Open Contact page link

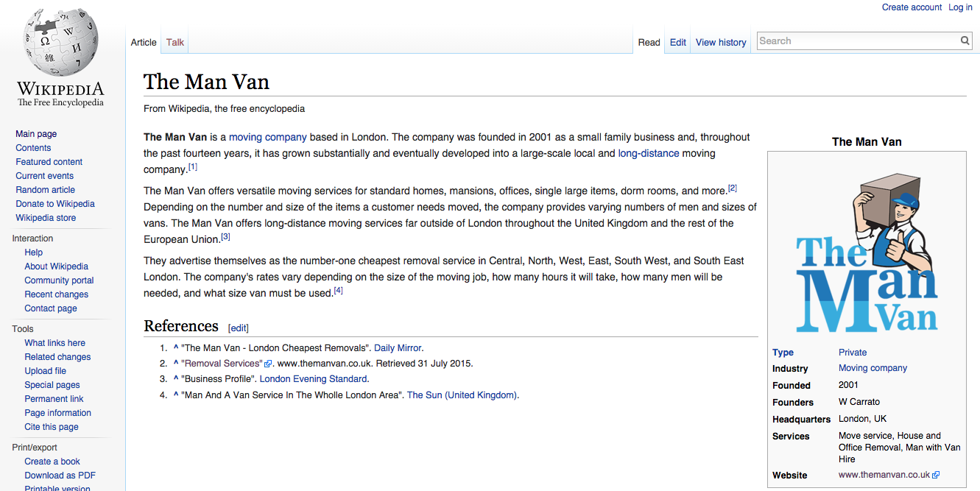pyautogui.click(x=51, y=308)
